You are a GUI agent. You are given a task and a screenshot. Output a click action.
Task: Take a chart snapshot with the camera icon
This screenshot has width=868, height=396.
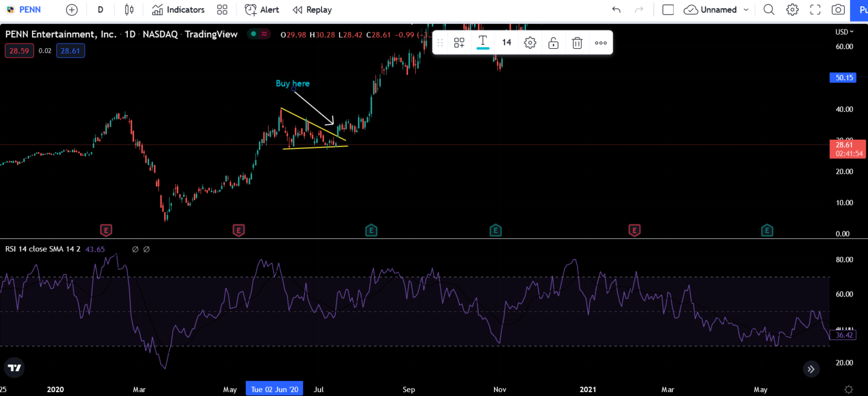tap(837, 10)
